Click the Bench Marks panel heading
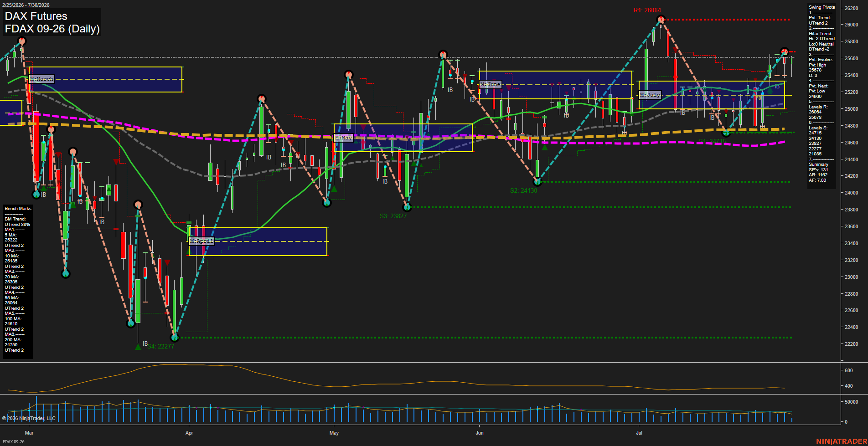The image size is (868, 446). coord(18,208)
